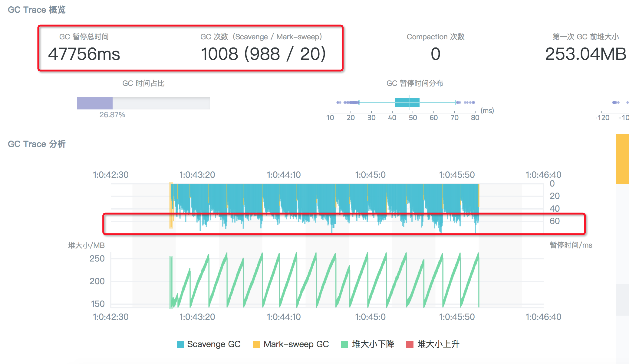Toggle 堆大小上升 legend red square
This screenshot has width=629, height=364.
[x=410, y=345]
